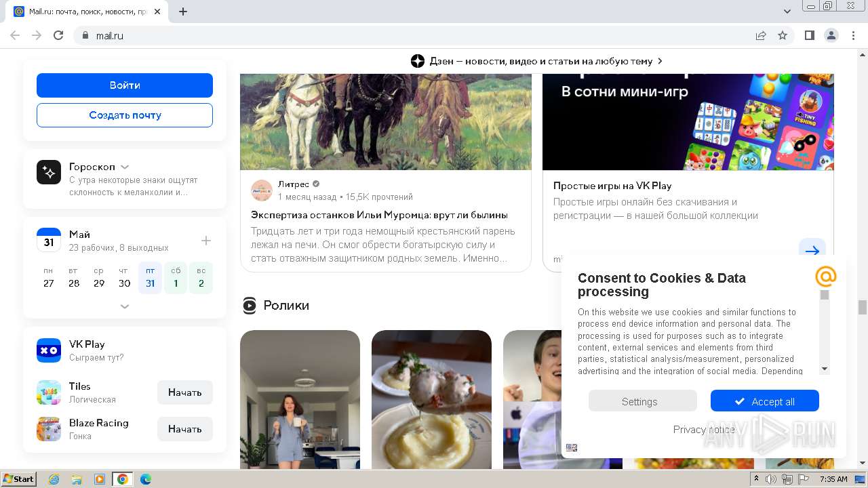Image resolution: width=868 pixels, height=488 pixels.
Task: Start the Tiles game
Action: click(x=185, y=392)
